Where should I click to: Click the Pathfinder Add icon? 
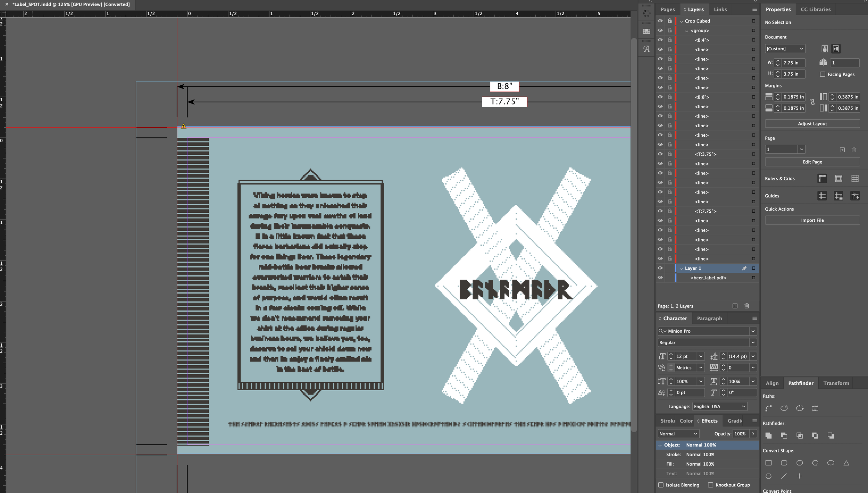click(768, 435)
